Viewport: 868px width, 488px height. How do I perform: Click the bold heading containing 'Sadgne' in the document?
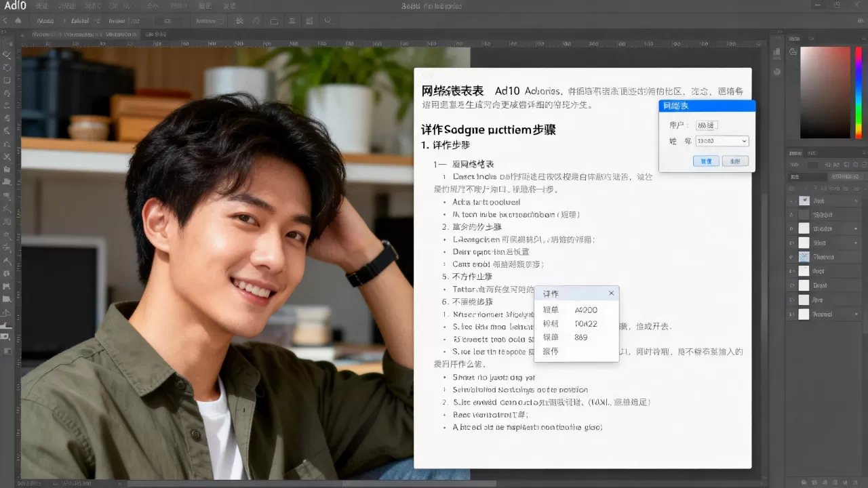pos(488,129)
